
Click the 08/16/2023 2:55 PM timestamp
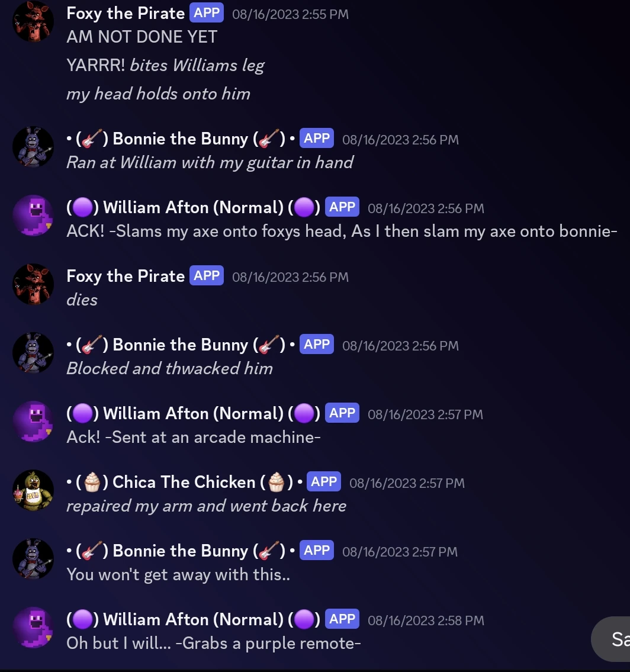click(x=290, y=14)
